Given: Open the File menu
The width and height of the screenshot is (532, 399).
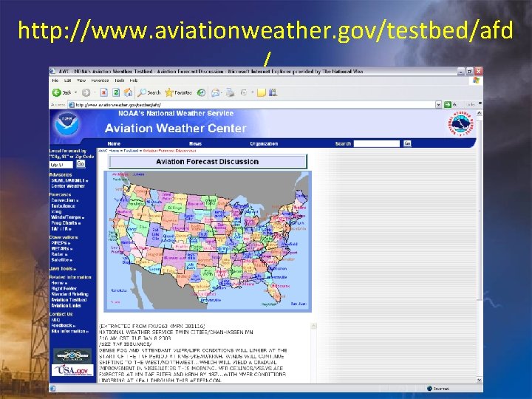Looking at the screenshot, I should pyautogui.click(x=55, y=81).
